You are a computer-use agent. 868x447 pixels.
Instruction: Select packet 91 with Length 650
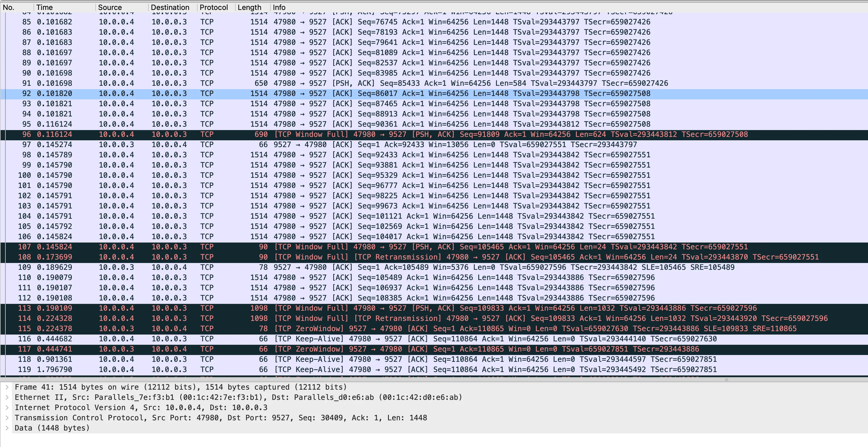(x=337, y=83)
